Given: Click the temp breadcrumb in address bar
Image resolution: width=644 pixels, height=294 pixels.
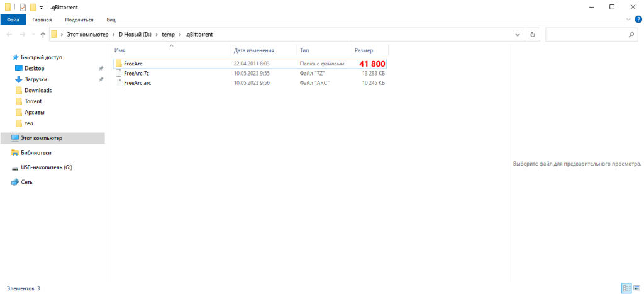Looking at the screenshot, I should pyautogui.click(x=168, y=35).
